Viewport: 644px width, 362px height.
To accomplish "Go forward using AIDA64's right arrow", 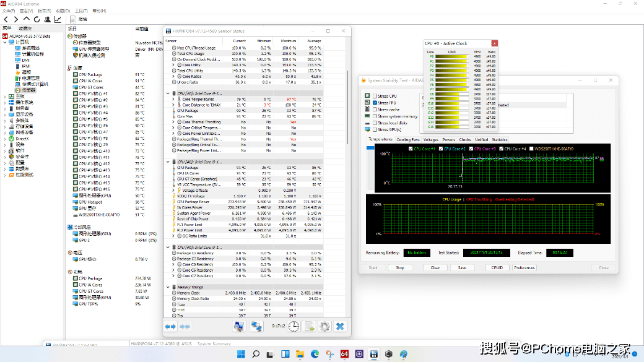I will pyautogui.click(x=16, y=19).
